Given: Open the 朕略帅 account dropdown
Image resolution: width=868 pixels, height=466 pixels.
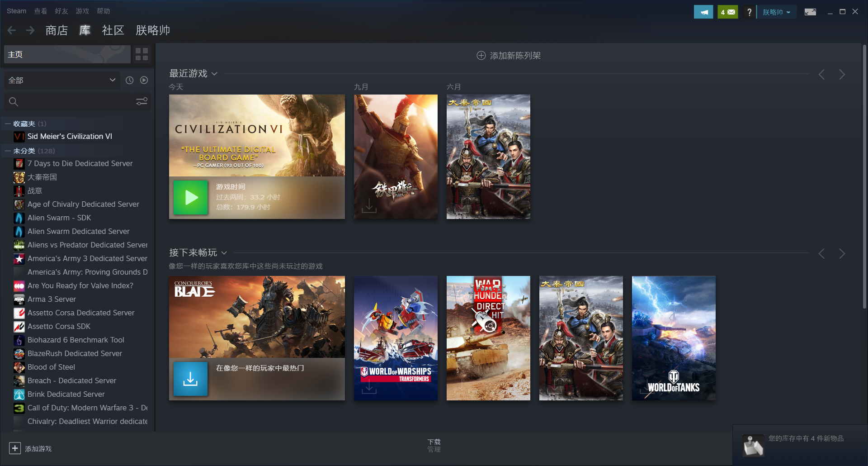Looking at the screenshot, I should tap(777, 12).
